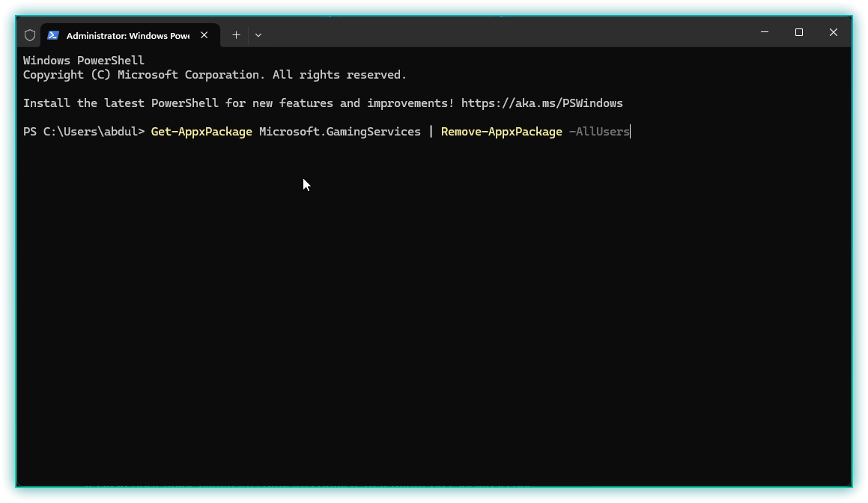Click the PowerShell icon in the tab

point(53,35)
